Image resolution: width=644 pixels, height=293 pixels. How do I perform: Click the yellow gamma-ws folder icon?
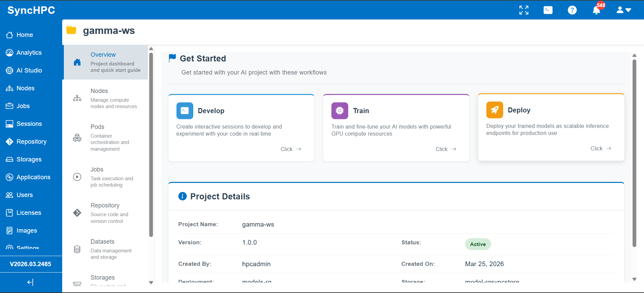(x=71, y=30)
